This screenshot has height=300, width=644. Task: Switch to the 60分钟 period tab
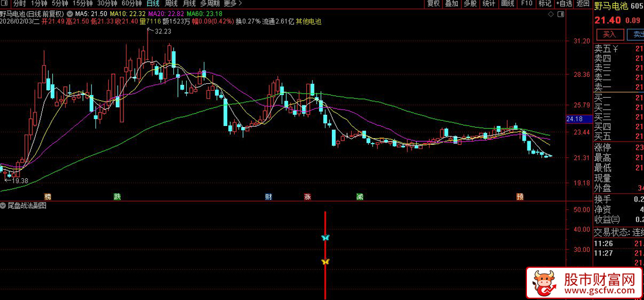pyautogui.click(x=132, y=4)
